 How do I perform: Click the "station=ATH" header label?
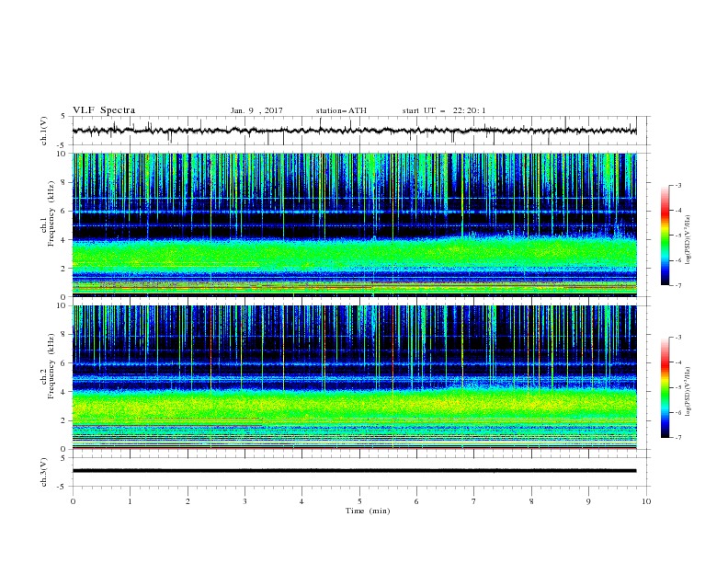point(341,110)
